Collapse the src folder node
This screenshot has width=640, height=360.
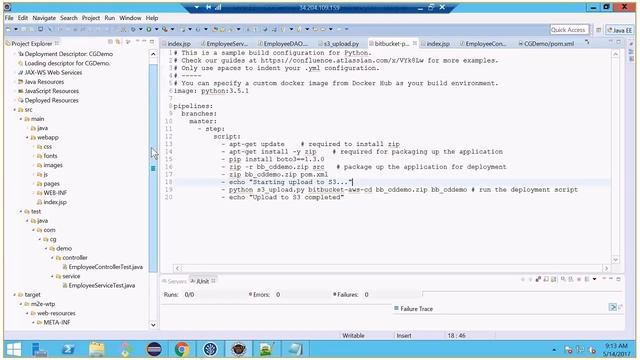[15, 110]
